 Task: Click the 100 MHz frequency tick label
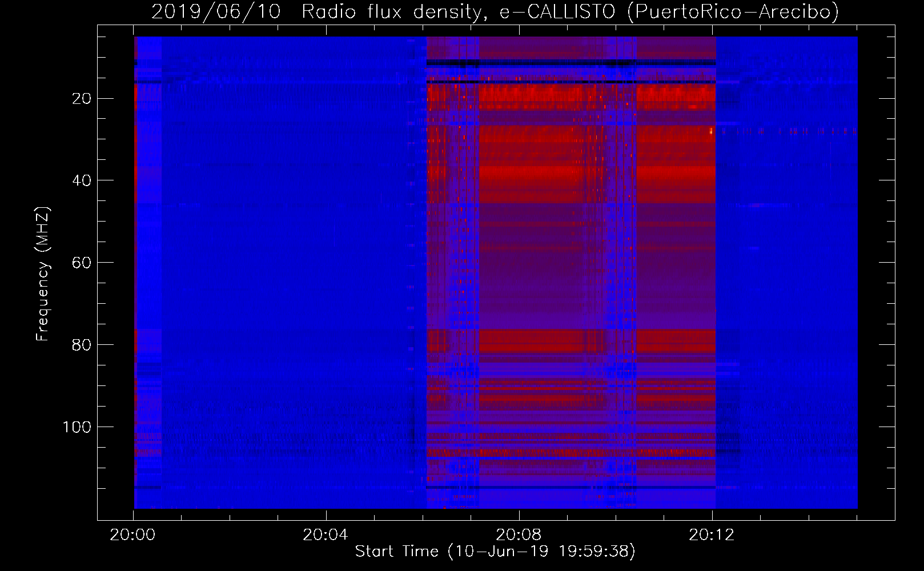click(x=77, y=427)
